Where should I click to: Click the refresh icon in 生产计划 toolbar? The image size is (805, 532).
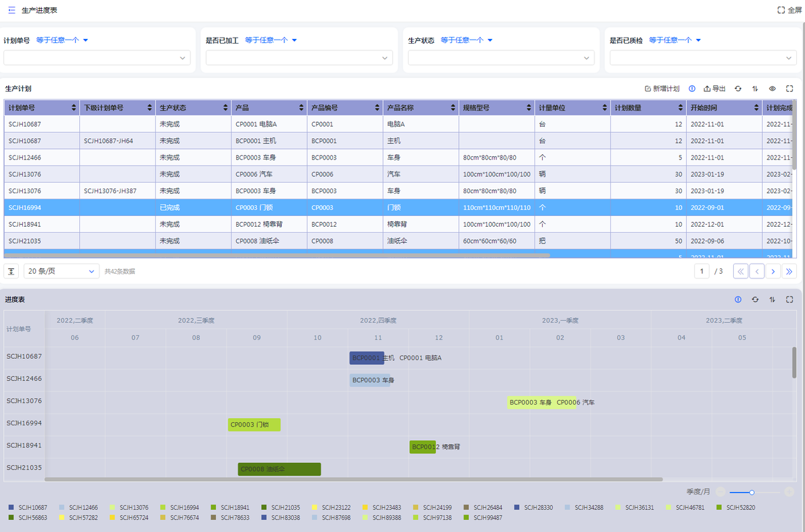[738, 89]
